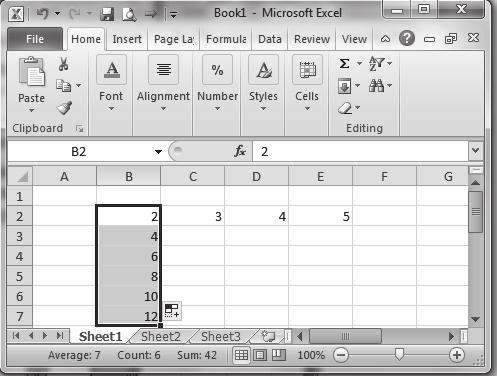Click the AutoSum sigma icon
This screenshot has width=497, height=376.
pyautogui.click(x=345, y=63)
